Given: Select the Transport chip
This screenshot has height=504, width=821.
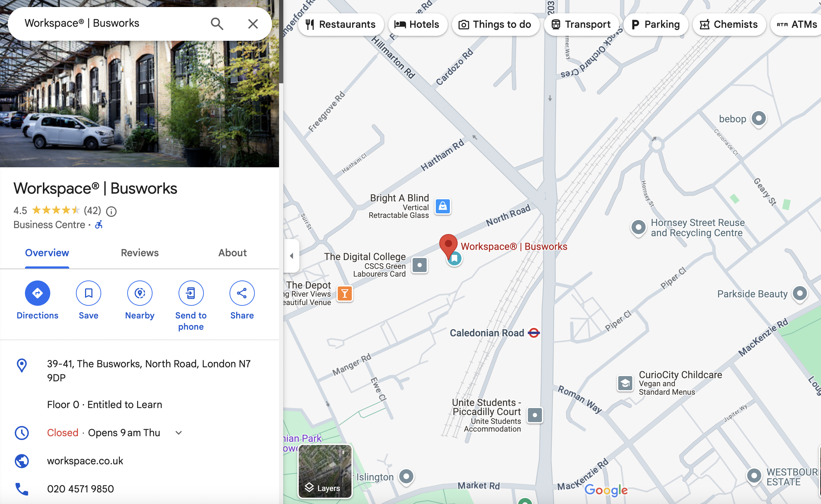Looking at the screenshot, I should pyautogui.click(x=582, y=25).
